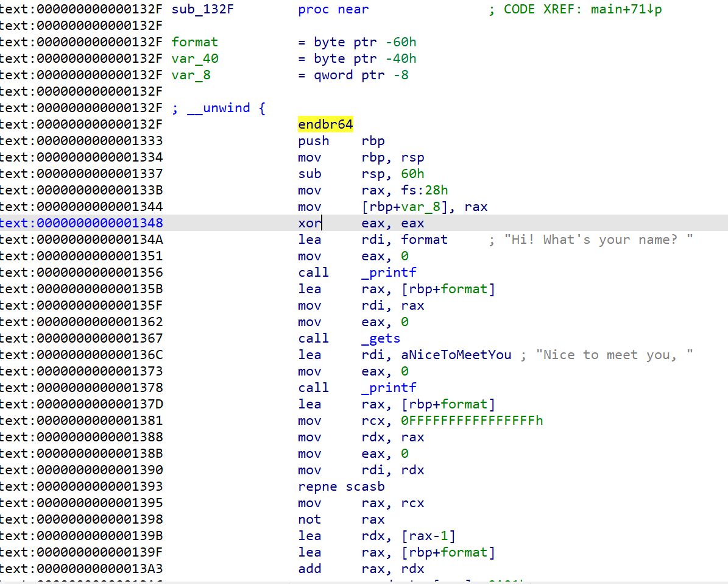Select the not rax instruction
The height and width of the screenshot is (584, 728).
click(341, 519)
